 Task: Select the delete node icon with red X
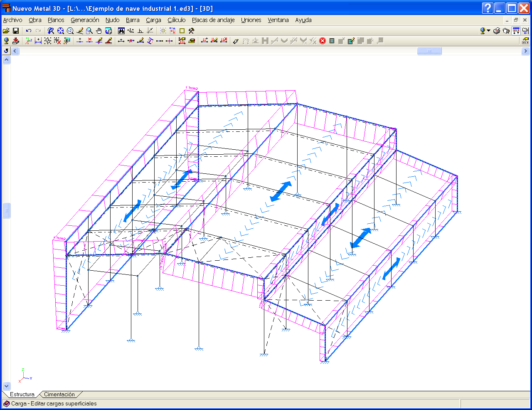point(89,41)
